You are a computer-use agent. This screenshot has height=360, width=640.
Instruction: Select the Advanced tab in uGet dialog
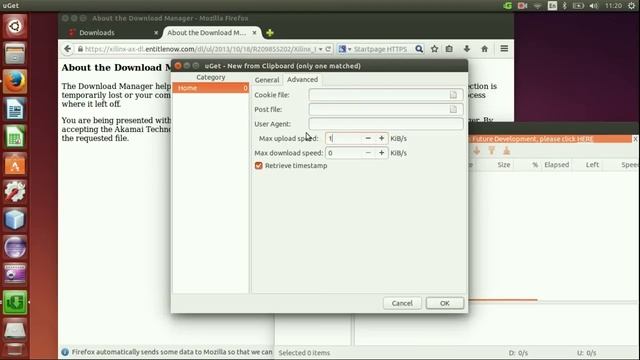tap(302, 79)
